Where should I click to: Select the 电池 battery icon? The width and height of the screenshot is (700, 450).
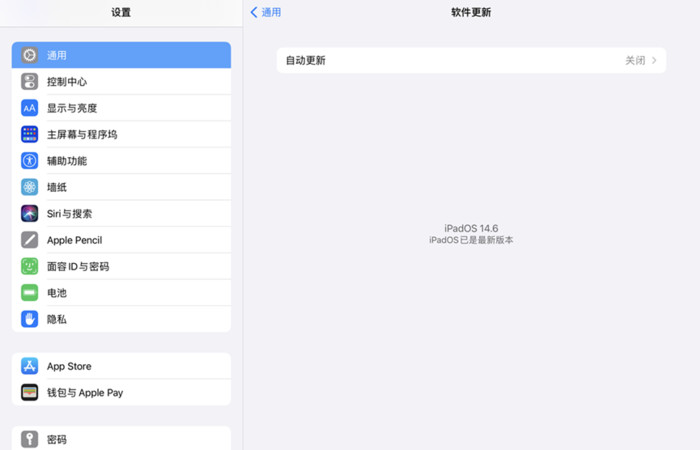pos(29,292)
